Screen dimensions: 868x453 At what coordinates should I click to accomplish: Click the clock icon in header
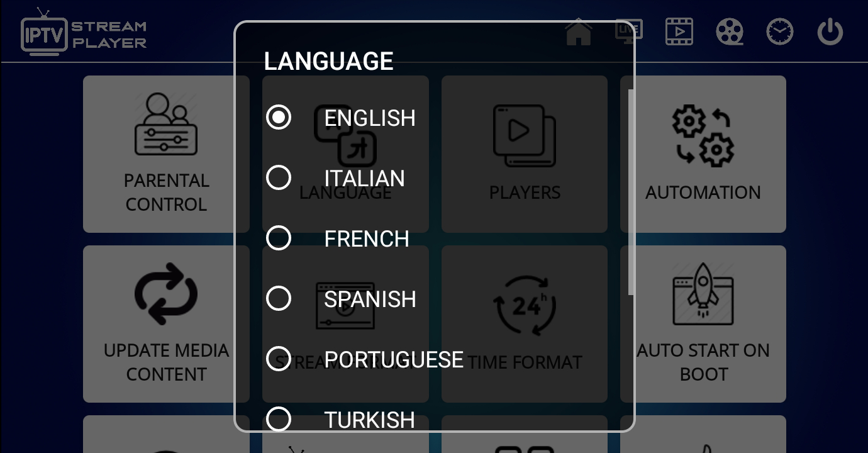pyautogui.click(x=780, y=31)
